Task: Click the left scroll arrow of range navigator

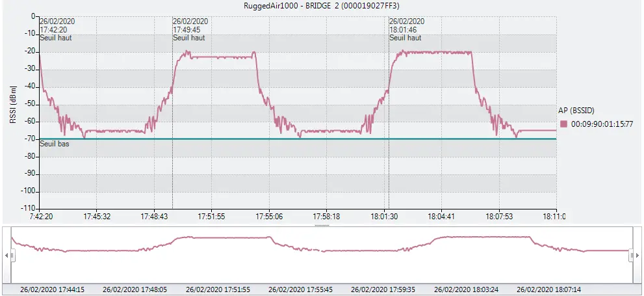Action: 6,256
